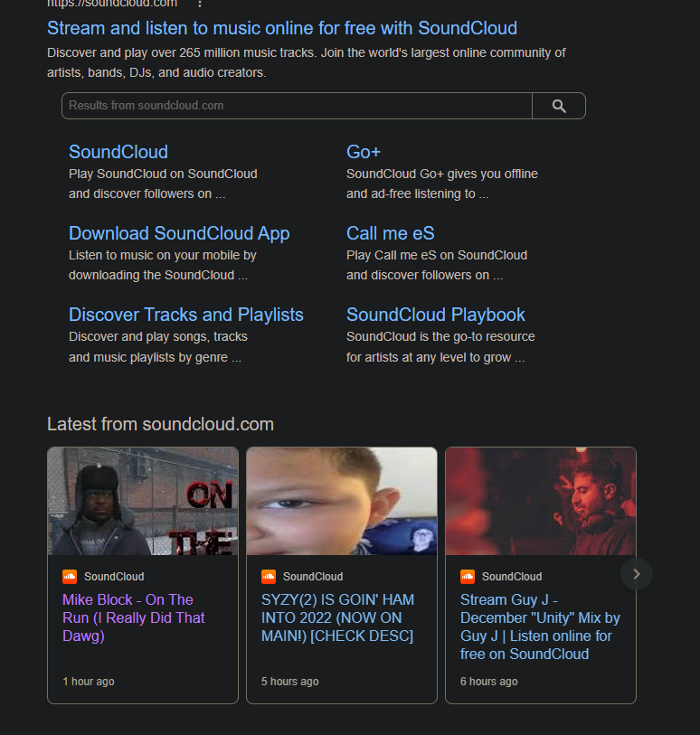Click 'Latest from soundcloud.com' heading

[x=160, y=424]
